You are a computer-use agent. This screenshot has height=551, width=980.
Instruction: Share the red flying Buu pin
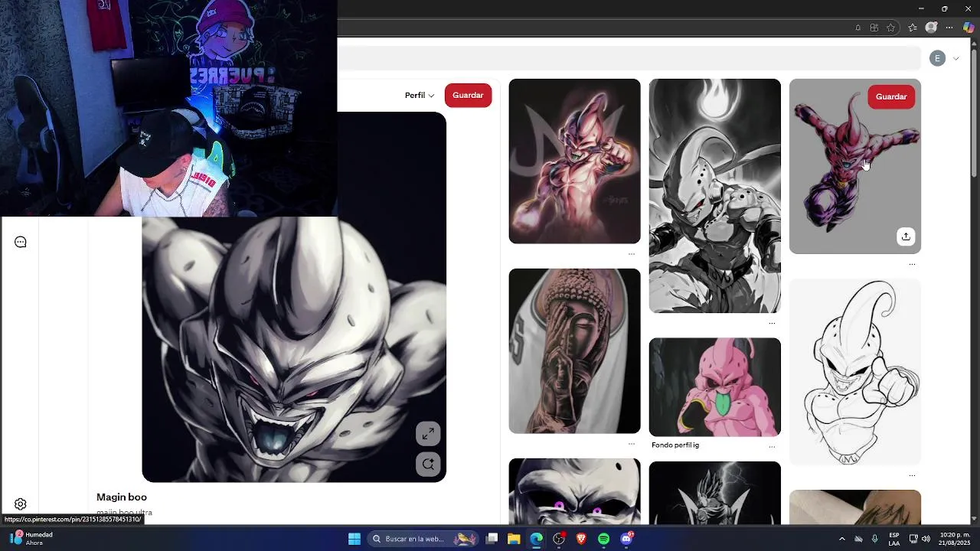(x=906, y=236)
